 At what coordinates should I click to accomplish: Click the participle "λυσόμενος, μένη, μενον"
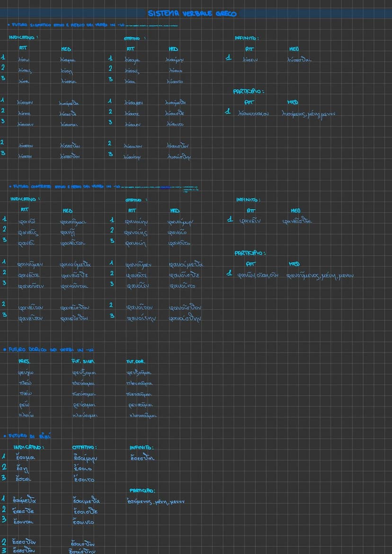point(309,114)
